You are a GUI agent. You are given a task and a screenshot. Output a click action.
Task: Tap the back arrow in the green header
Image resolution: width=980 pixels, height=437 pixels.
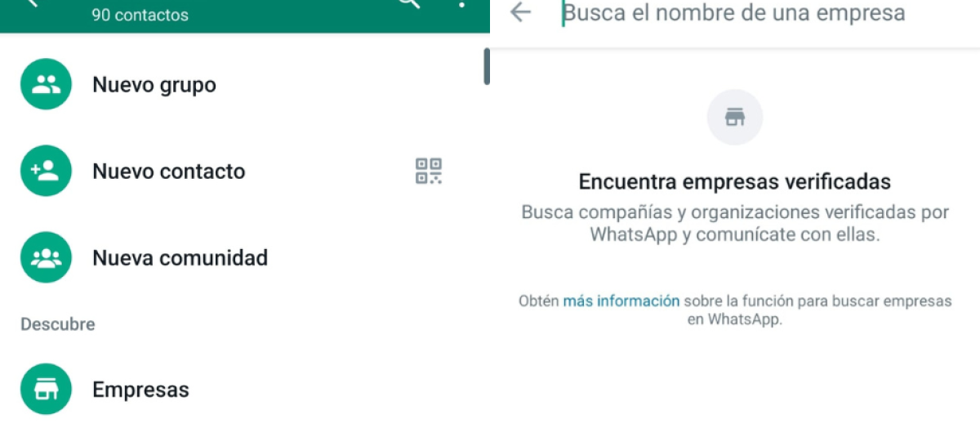click(33, 3)
